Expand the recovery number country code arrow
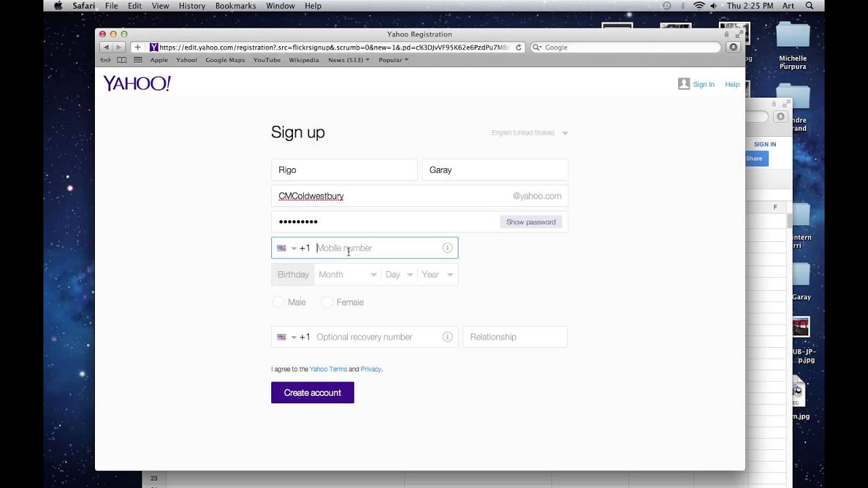Image resolution: width=868 pixels, height=488 pixels. click(294, 338)
